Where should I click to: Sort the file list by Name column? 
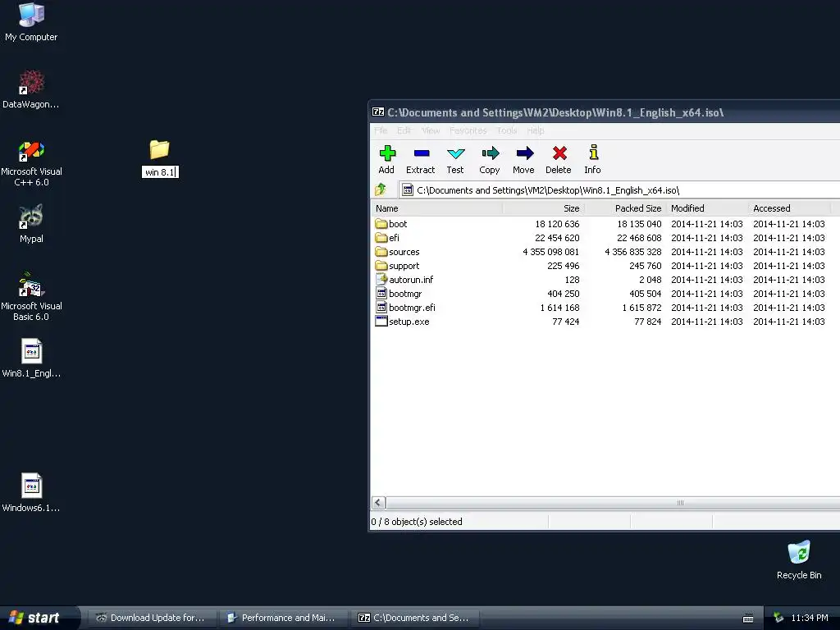tap(437, 208)
